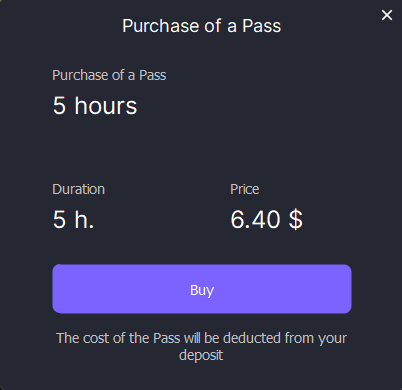Click the word 'hours' in the pass name
This screenshot has width=402, height=390.
[x=106, y=106]
